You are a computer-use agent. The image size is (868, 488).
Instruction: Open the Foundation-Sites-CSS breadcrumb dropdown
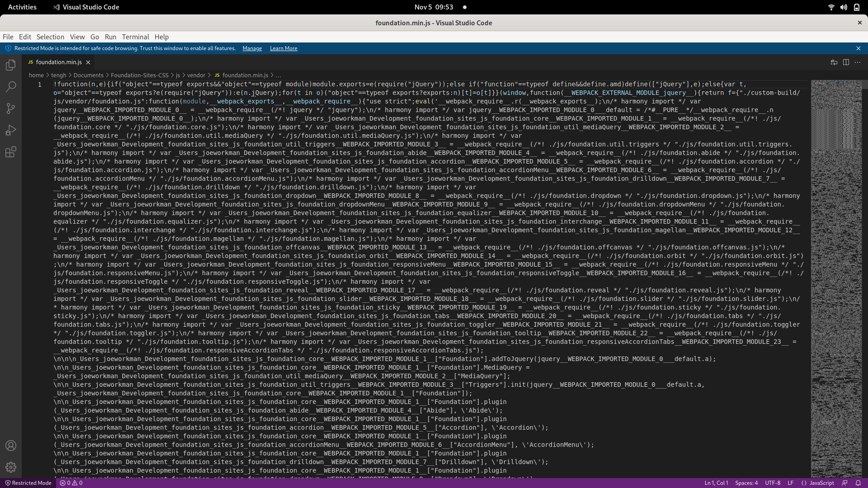coord(139,75)
